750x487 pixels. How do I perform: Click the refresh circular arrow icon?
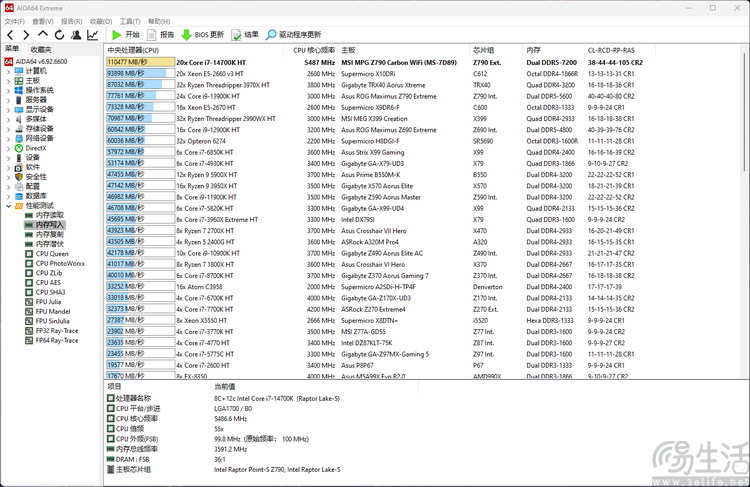pyautogui.click(x=59, y=34)
